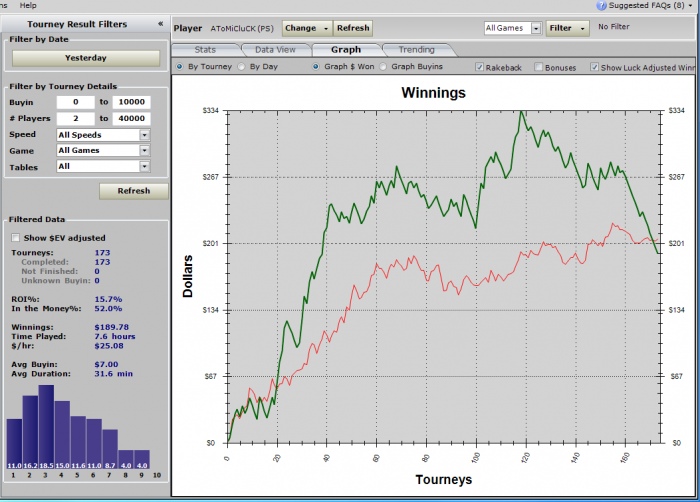The width and height of the screenshot is (700, 502).
Task: Switch to the Data View tab
Action: coord(275,50)
